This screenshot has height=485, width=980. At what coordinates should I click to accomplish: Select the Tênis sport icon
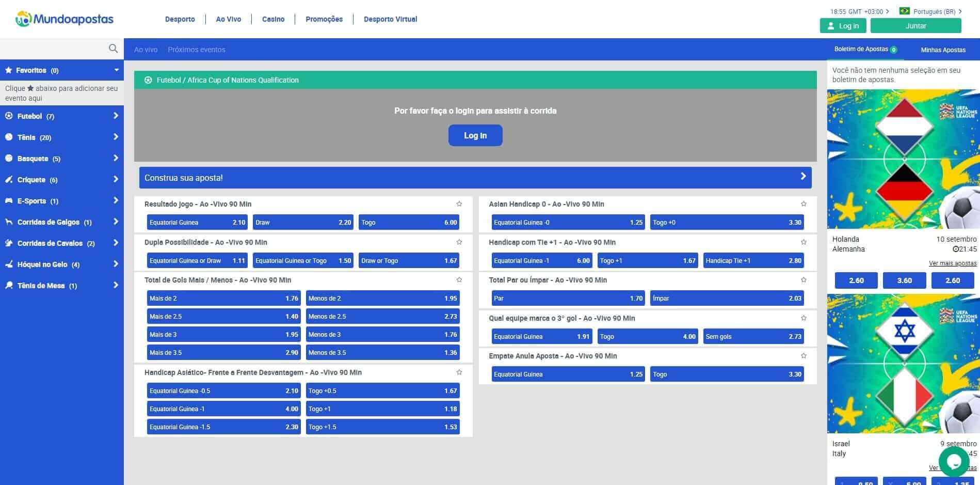tap(8, 137)
